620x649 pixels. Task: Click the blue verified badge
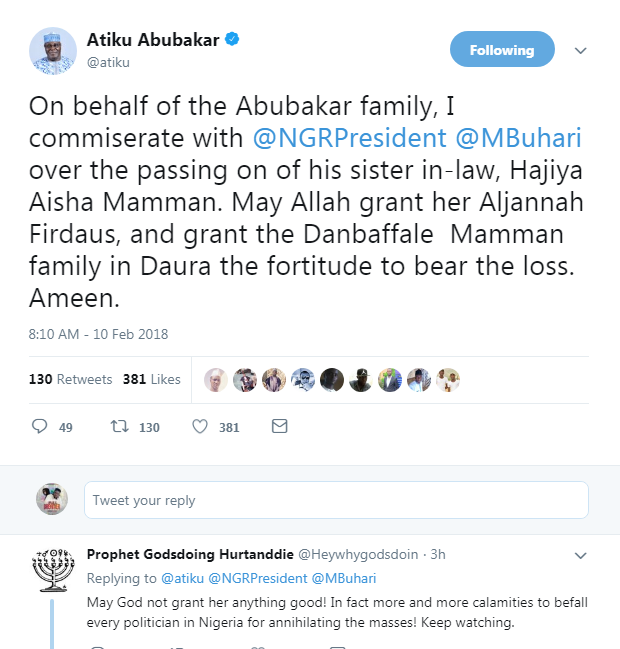[231, 40]
